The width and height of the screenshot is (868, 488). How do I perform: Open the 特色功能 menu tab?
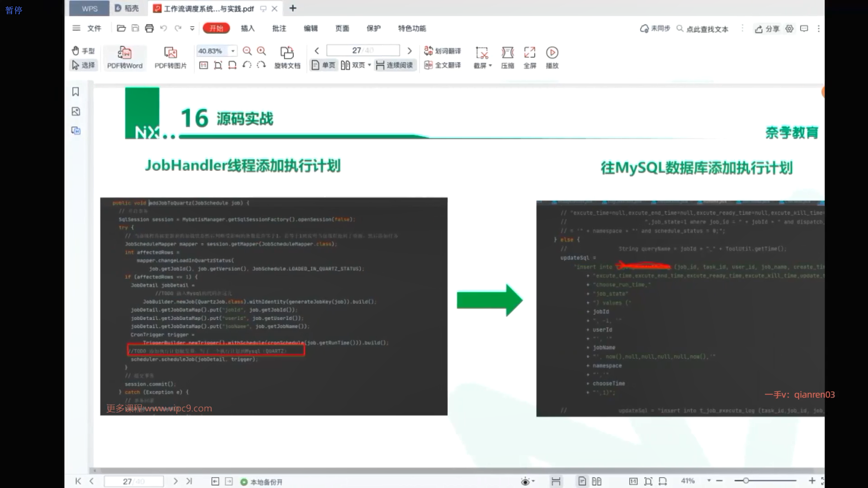click(x=411, y=28)
